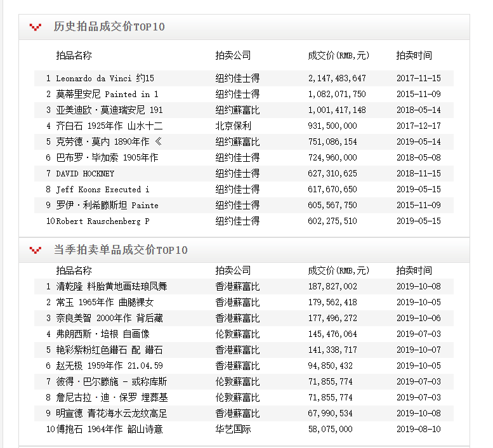
Task: Open the DAVID HOCKNEY lot
Action: coord(85,173)
